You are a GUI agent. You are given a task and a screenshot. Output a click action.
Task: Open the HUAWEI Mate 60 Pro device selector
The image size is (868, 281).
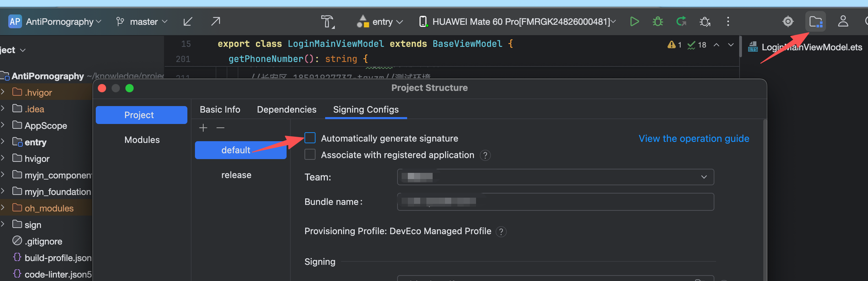coord(517,22)
